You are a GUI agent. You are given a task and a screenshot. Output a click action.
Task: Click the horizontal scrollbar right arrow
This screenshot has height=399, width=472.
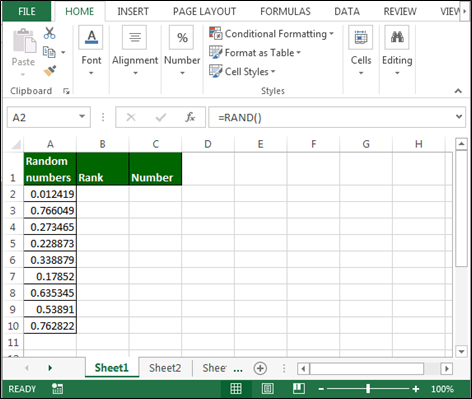click(x=447, y=369)
